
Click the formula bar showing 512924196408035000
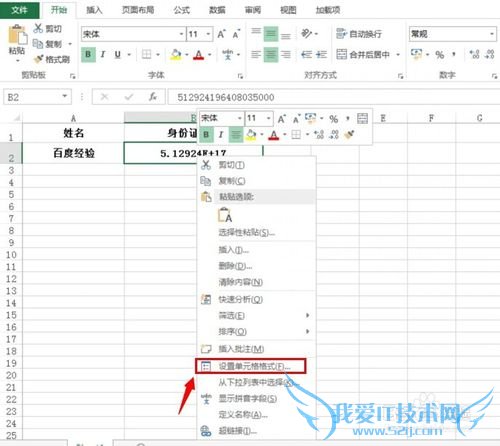(x=333, y=97)
